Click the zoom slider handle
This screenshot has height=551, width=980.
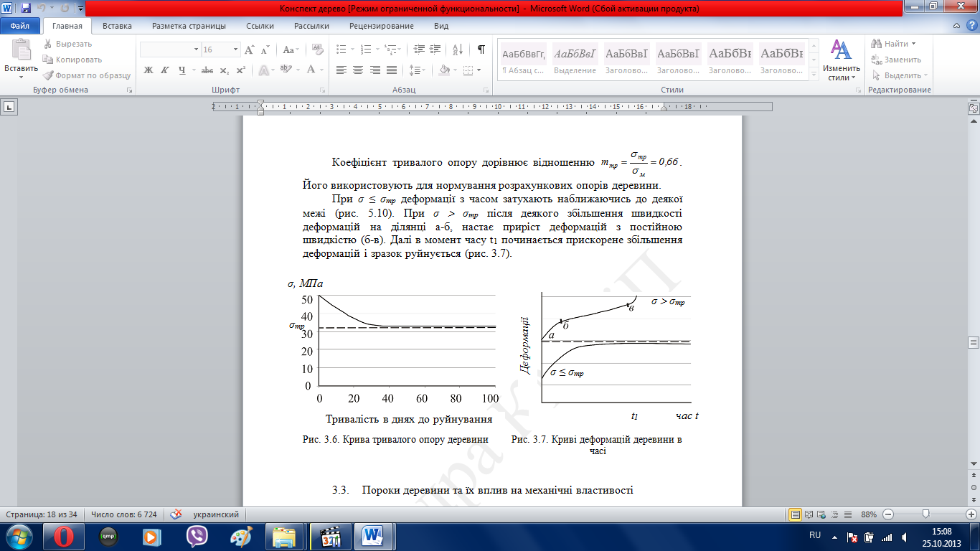927,514
